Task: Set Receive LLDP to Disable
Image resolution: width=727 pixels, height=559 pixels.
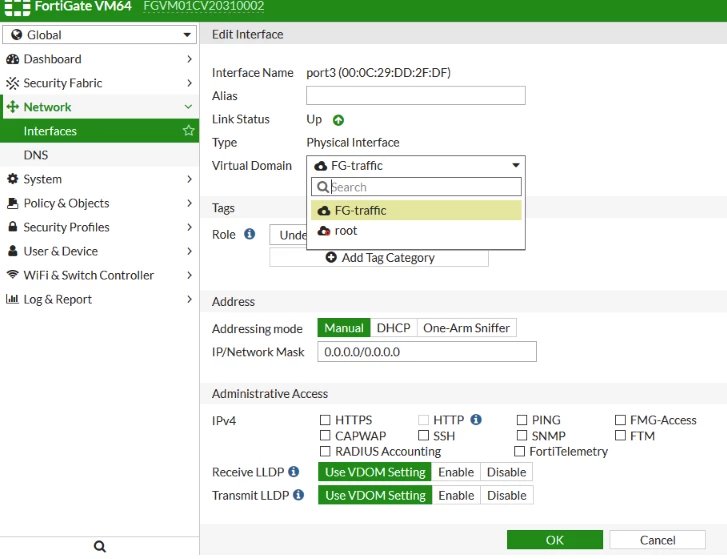Action: pos(506,472)
